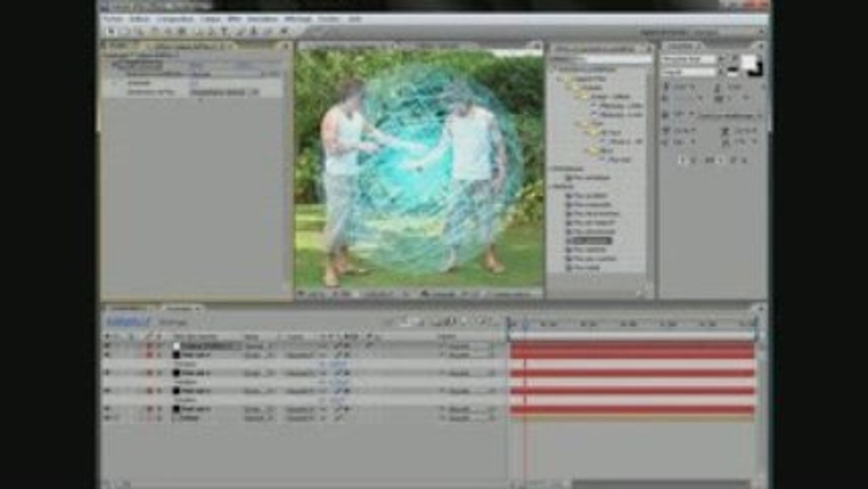Viewport: 868px width, 489px height.
Task: Switch to the second tab of the timeline panel
Action: [180, 308]
